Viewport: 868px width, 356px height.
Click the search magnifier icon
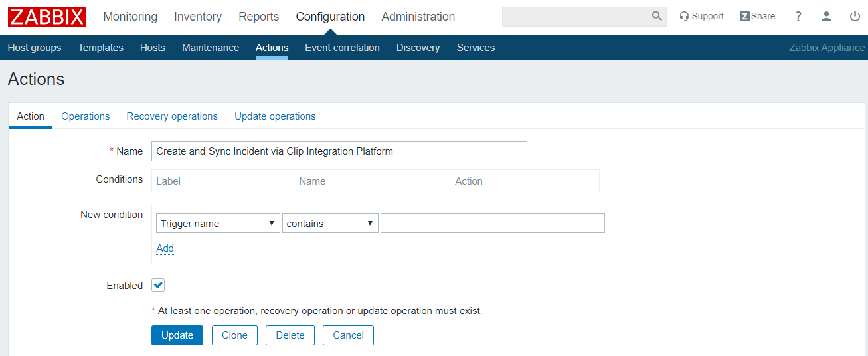point(657,16)
